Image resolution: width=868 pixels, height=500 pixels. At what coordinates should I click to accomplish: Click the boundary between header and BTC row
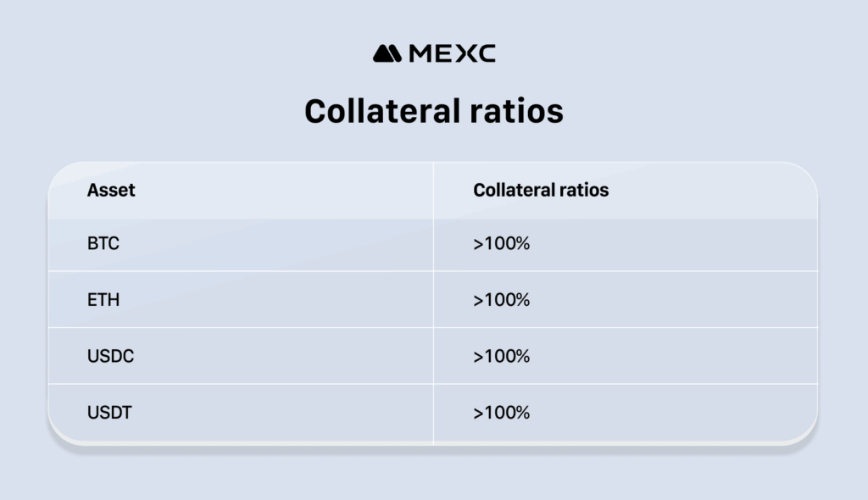254,219
